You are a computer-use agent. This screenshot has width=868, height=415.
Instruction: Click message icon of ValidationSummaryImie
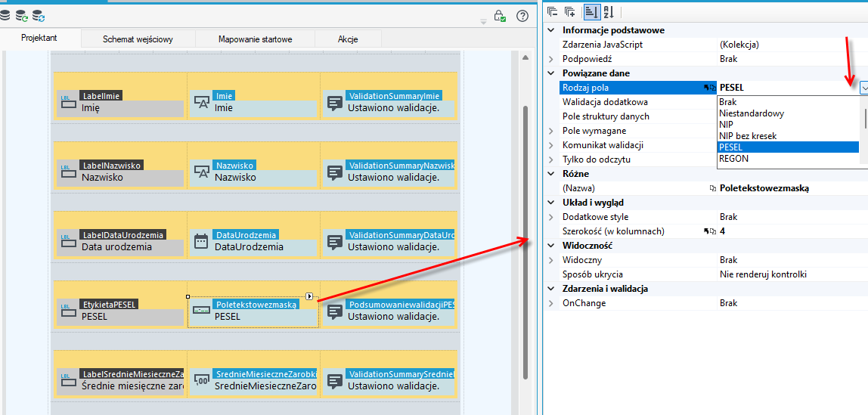coord(333,102)
